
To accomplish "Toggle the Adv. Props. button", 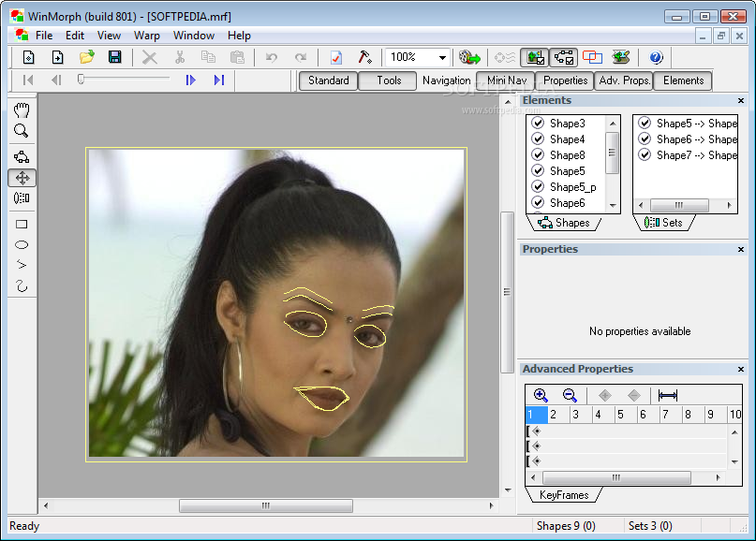I will pyautogui.click(x=624, y=80).
